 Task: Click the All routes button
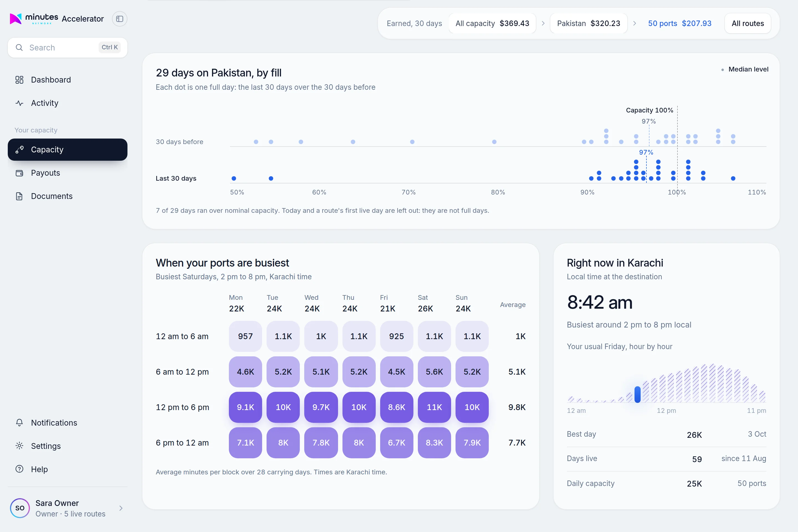(x=748, y=23)
